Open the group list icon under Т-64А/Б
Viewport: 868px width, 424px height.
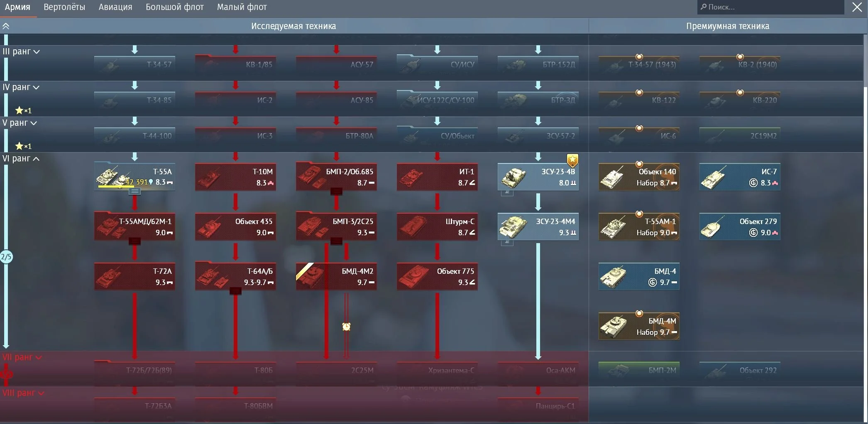[x=235, y=291]
